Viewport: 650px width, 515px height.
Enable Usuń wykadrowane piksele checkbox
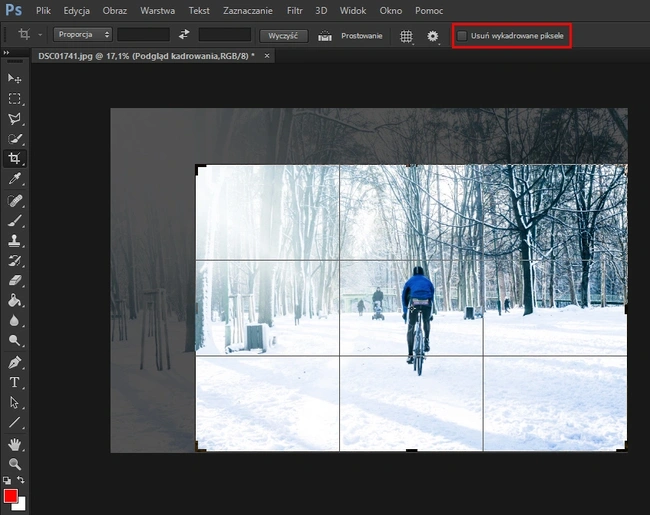point(462,36)
